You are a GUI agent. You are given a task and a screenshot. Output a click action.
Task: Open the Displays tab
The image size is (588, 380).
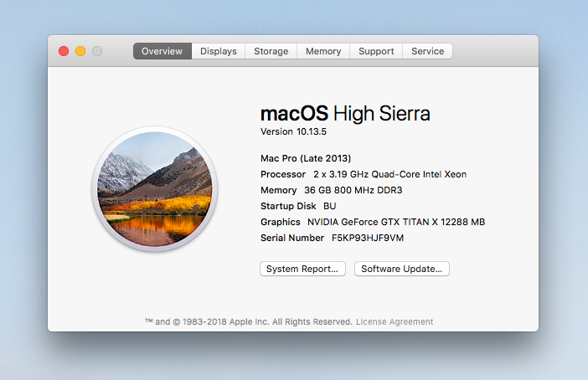[219, 51]
